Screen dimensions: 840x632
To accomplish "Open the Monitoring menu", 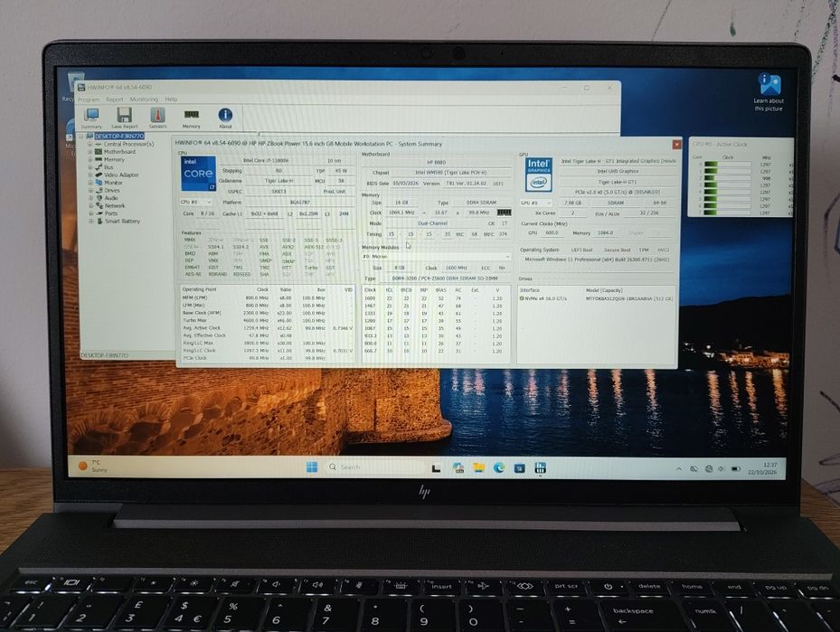I will (144, 99).
